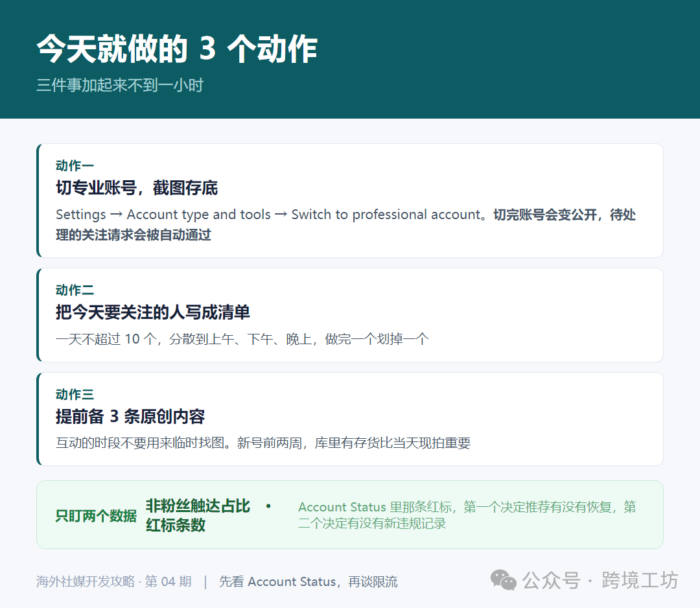Click subtitle 三件事加起来不到一小时
700x608 pixels.
(x=120, y=85)
